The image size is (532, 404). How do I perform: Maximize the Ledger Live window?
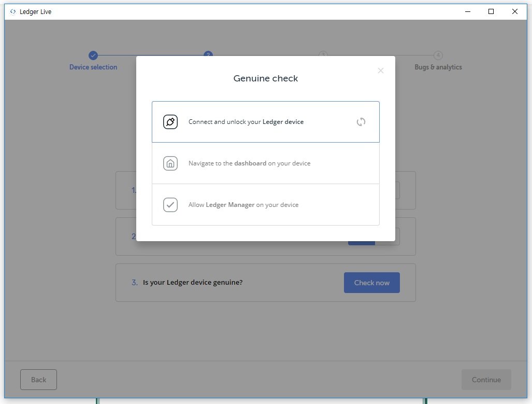tap(491, 11)
